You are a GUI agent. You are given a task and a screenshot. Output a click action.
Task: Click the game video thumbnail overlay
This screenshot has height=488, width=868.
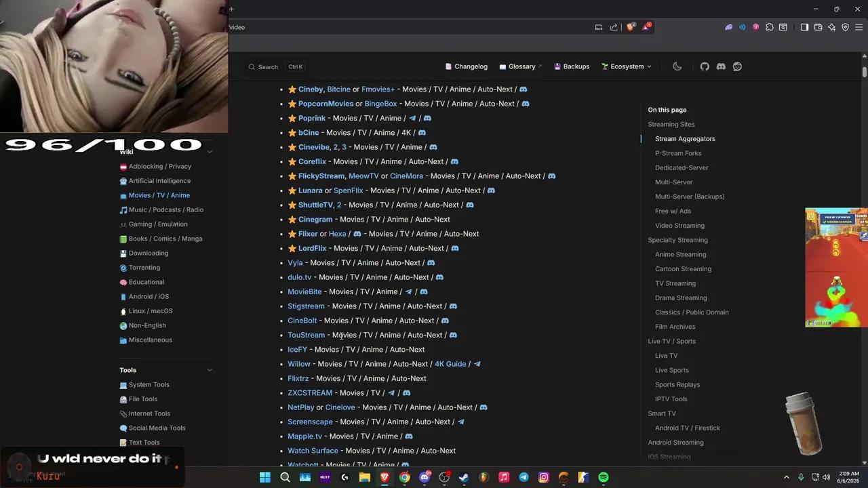[x=836, y=268]
